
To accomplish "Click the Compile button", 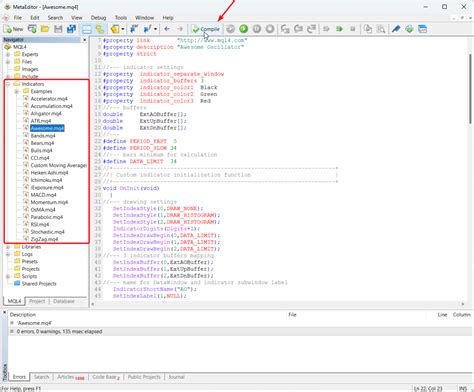I will tap(206, 29).
